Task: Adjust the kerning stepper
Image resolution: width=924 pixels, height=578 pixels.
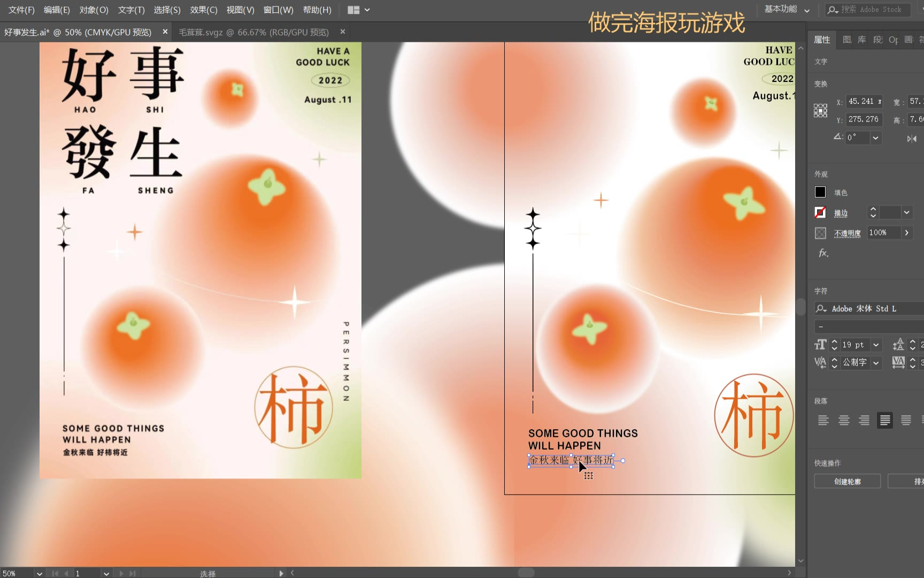Action: click(834, 363)
